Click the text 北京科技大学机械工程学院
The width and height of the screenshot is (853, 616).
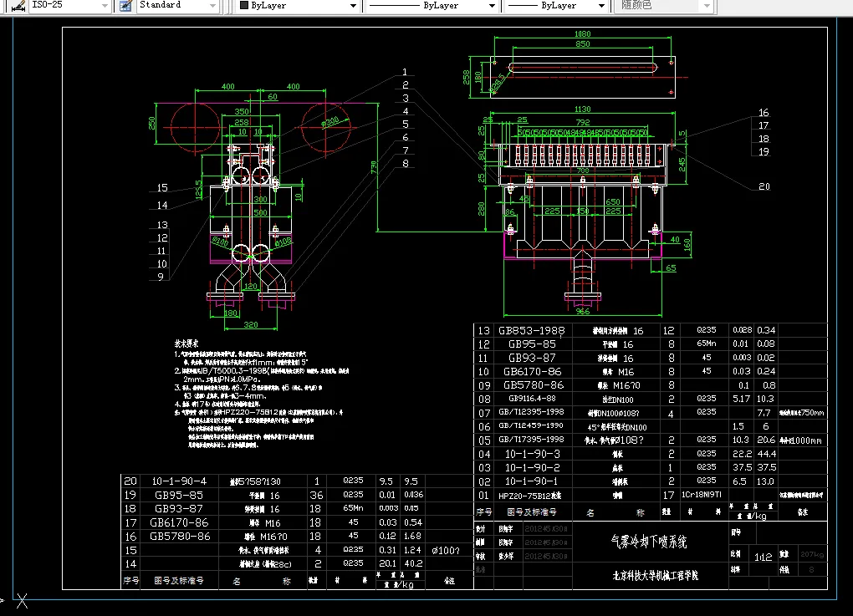pos(656,575)
